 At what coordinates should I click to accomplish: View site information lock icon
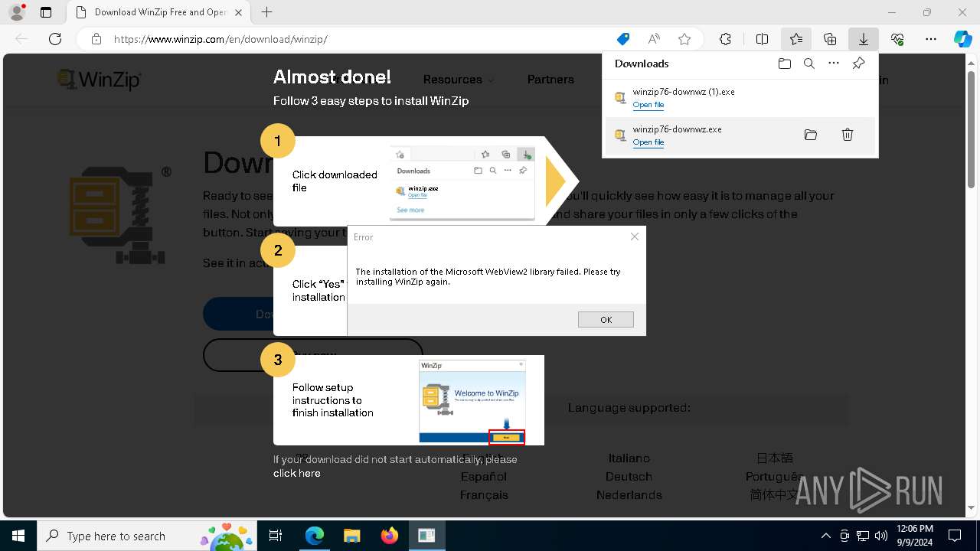[x=96, y=39]
